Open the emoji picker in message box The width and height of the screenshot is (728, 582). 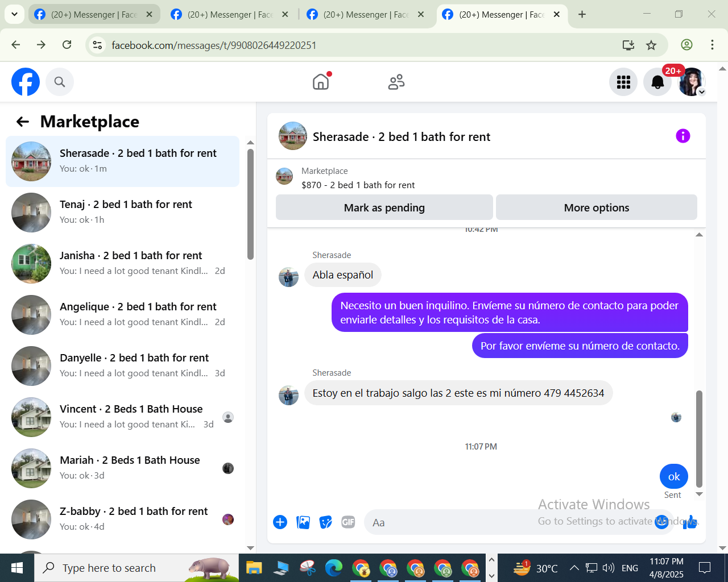(661, 522)
